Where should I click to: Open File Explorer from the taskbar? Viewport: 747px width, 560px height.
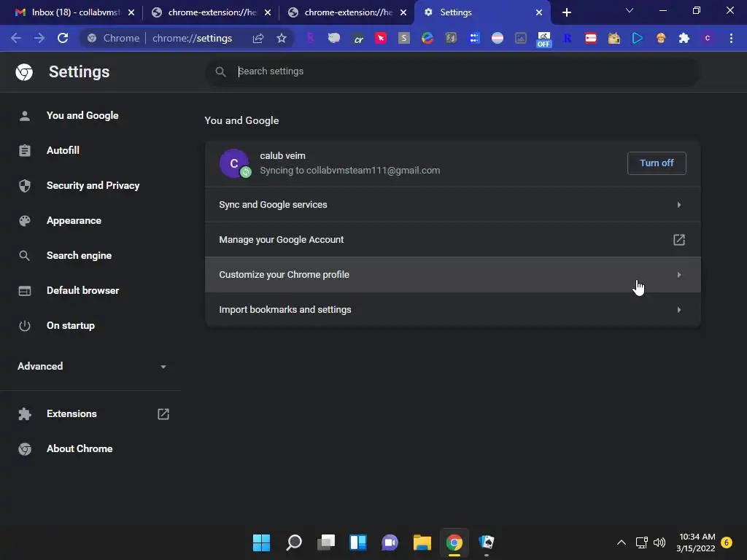422,542
